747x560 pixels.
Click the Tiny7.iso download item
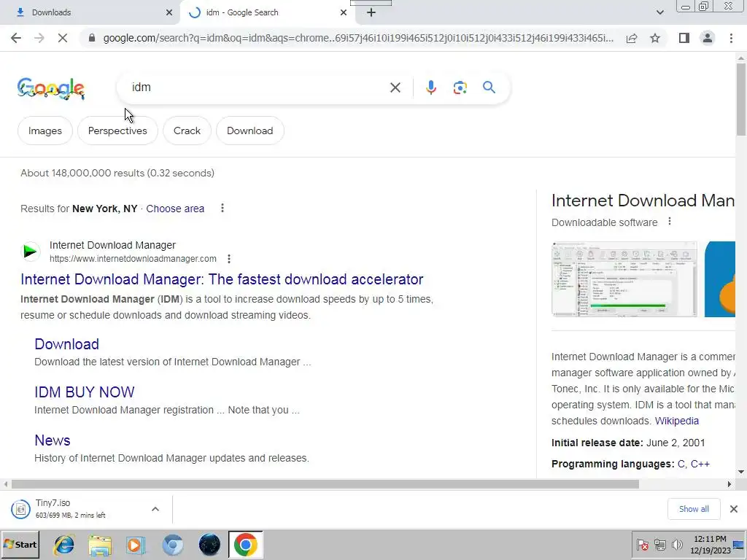click(86, 509)
